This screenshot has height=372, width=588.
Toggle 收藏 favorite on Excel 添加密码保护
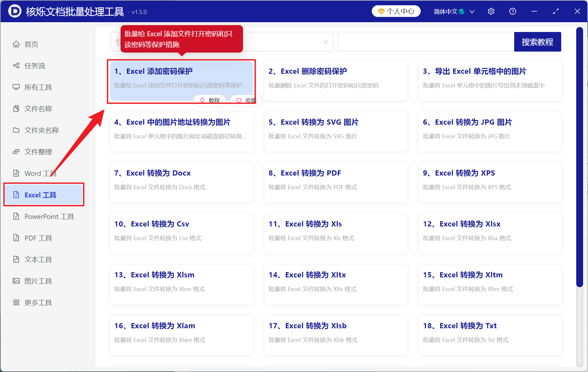(246, 100)
